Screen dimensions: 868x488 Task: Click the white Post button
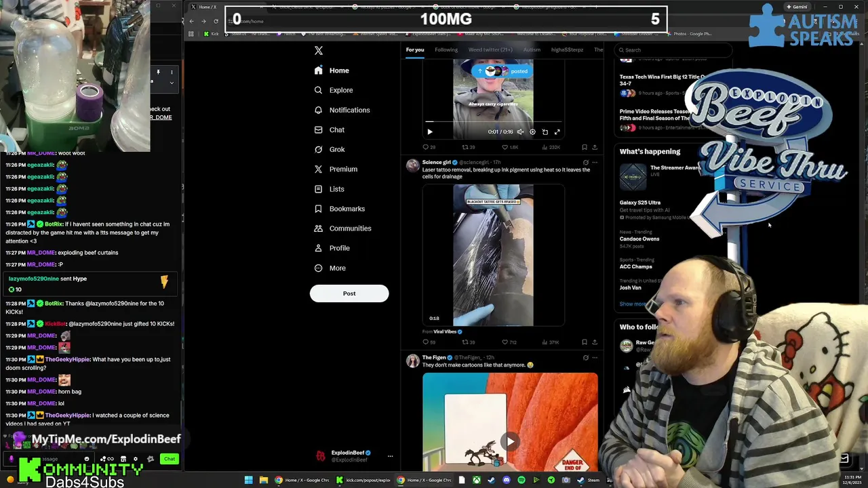pyautogui.click(x=349, y=293)
